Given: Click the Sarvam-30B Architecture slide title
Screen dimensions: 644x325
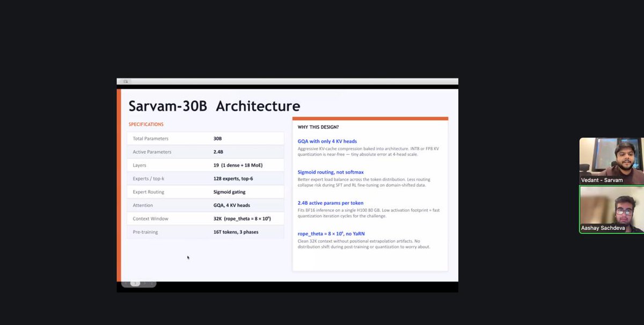Looking at the screenshot, I should pyautogui.click(x=214, y=105).
